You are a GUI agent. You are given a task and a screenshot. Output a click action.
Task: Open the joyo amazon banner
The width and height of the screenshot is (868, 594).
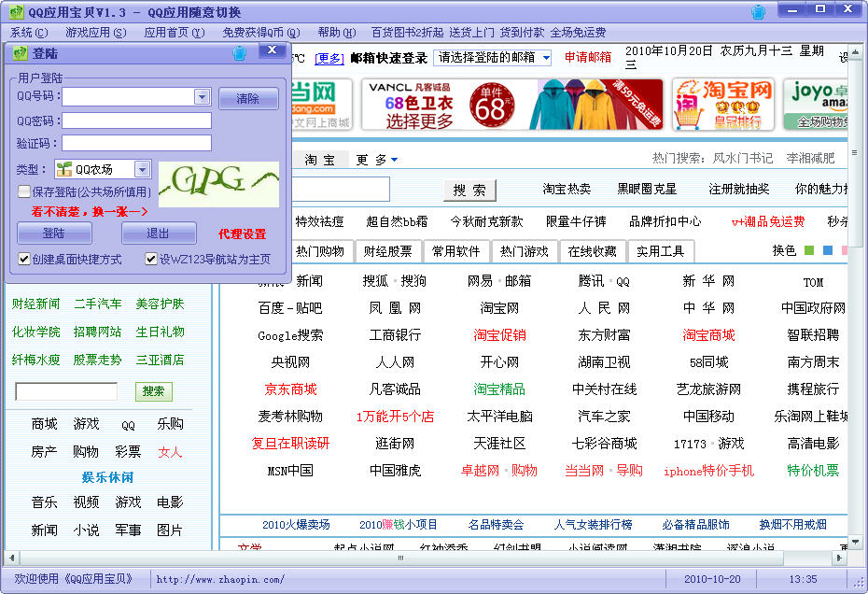[816, 105]
